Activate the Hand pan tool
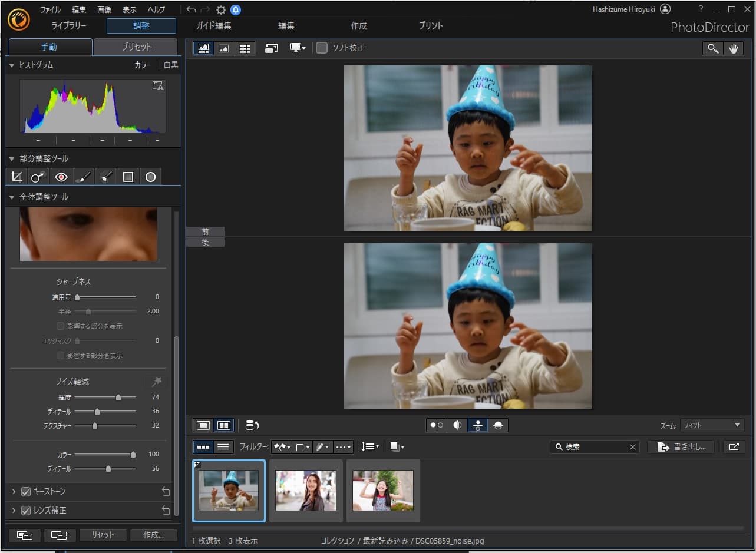 click(734, 48)
